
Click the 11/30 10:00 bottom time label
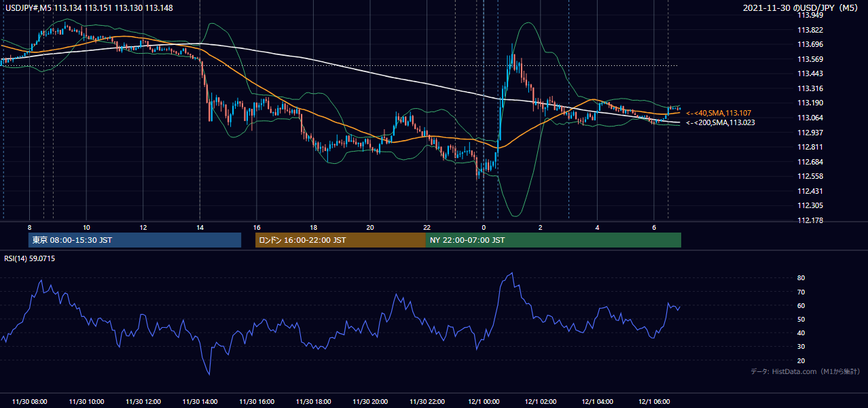86,402
